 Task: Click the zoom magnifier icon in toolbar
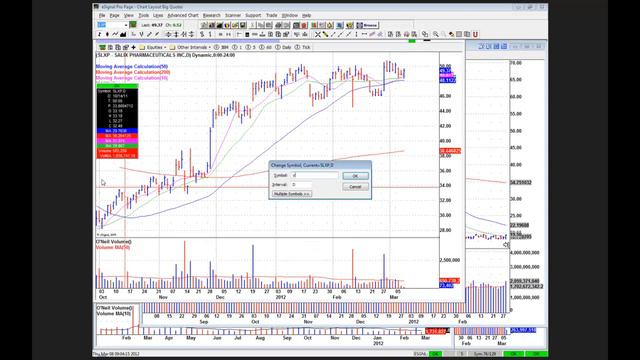point(436,34)
